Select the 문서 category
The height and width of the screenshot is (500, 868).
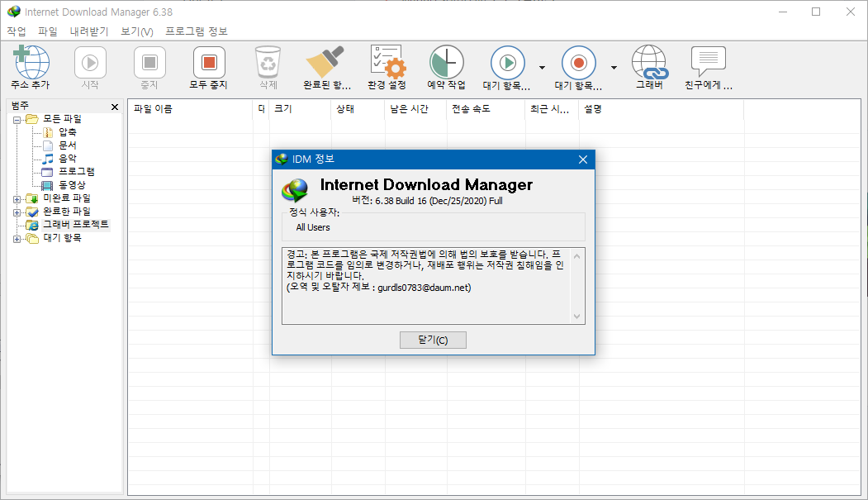click(x=68, y=145)
